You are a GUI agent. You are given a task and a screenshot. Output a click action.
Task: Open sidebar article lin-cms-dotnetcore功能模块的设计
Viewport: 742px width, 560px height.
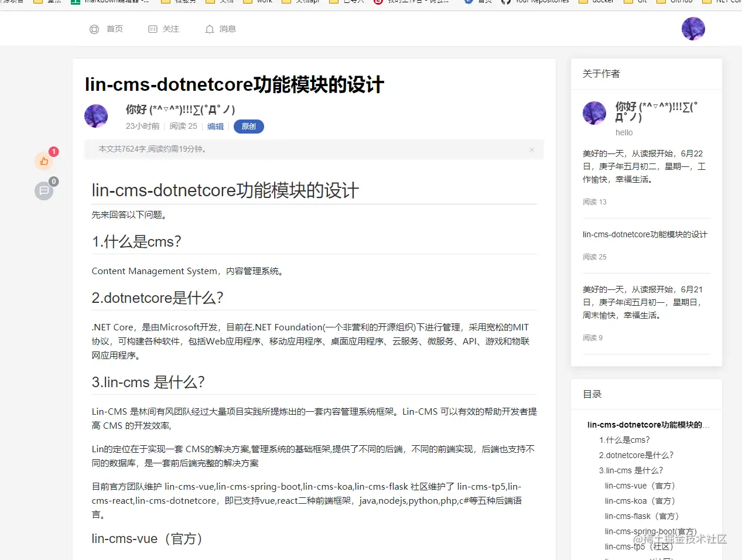click(645, 234)
